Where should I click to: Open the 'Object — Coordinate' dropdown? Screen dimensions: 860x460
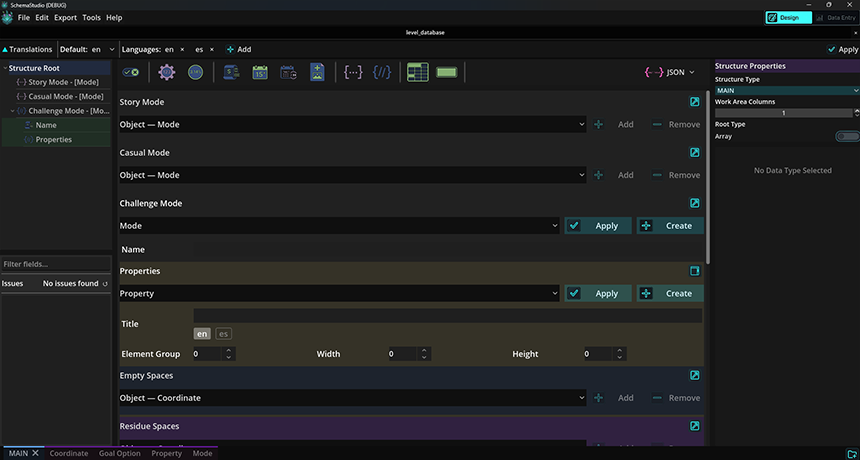point(353,398)
